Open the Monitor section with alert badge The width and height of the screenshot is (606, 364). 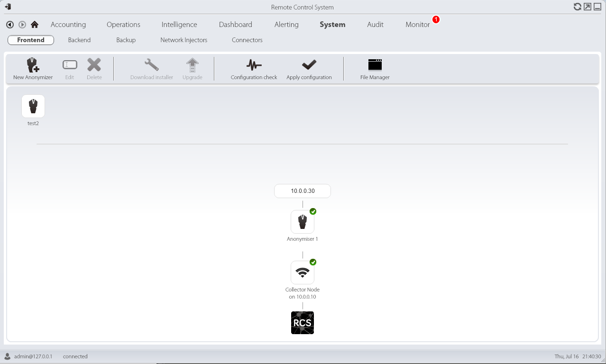click(x=417, y=25)
